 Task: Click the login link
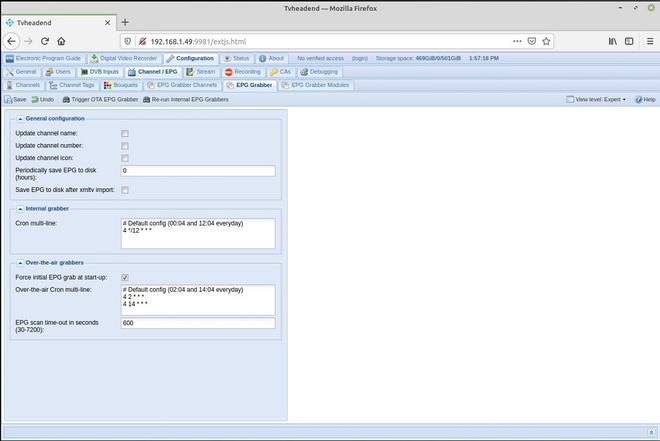(x=360, y=58)
